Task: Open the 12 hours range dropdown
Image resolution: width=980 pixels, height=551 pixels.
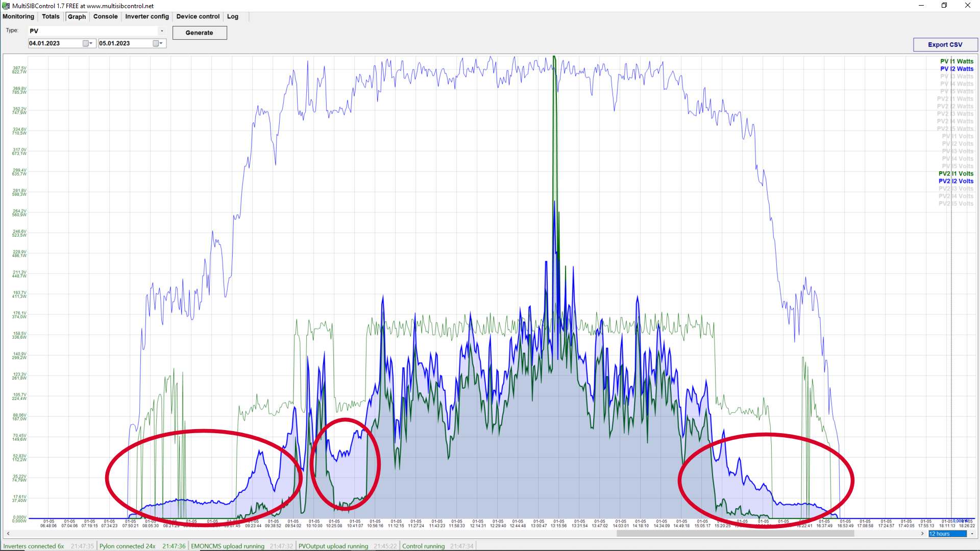Action: coord(972,534)
